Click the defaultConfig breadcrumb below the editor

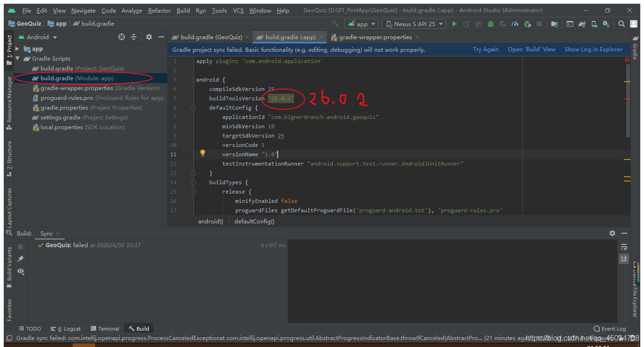(254, 221)
